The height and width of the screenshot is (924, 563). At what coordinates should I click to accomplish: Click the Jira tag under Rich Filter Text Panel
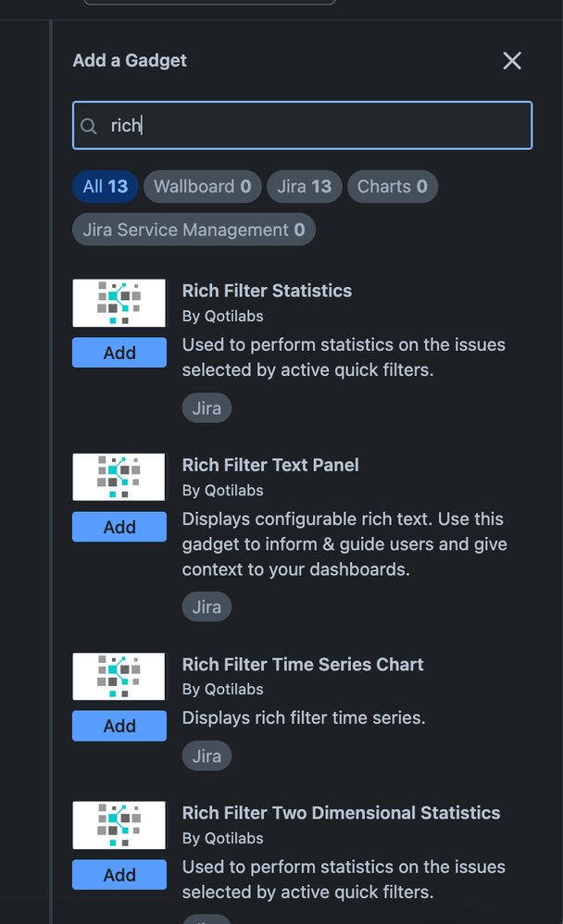[x=206, y=607]
